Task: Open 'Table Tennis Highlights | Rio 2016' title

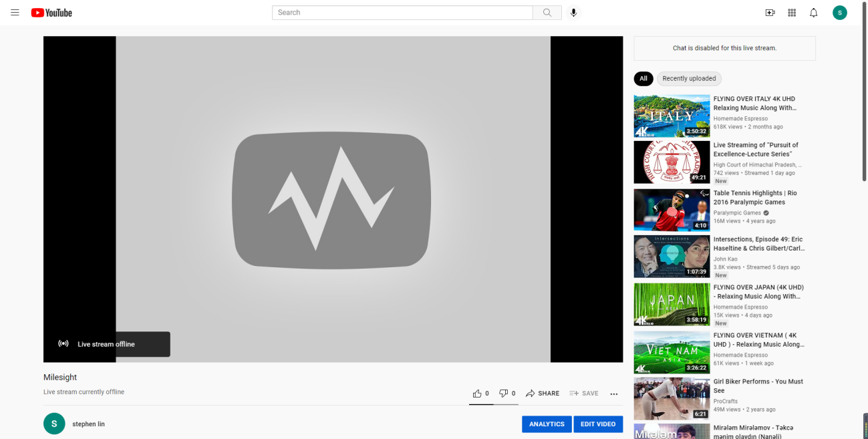Action: 755,198
